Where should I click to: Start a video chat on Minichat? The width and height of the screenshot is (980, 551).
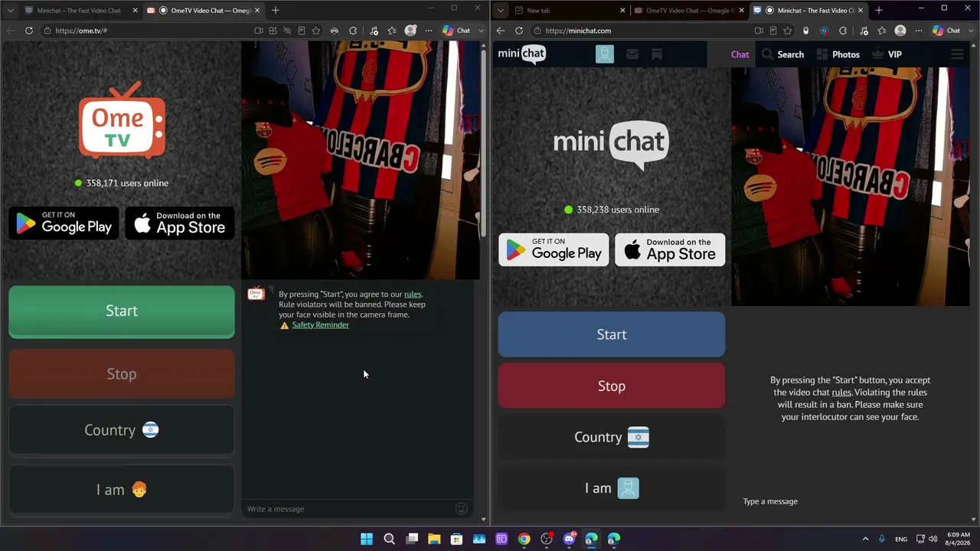(612, 334)
